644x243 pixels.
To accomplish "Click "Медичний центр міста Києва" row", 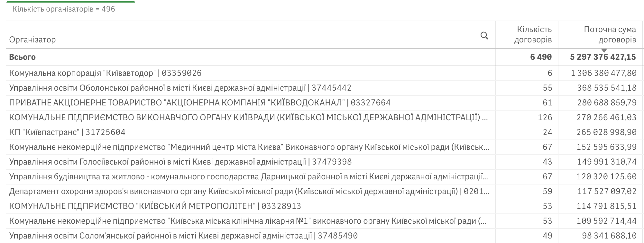I will click(x=249, y=147).
